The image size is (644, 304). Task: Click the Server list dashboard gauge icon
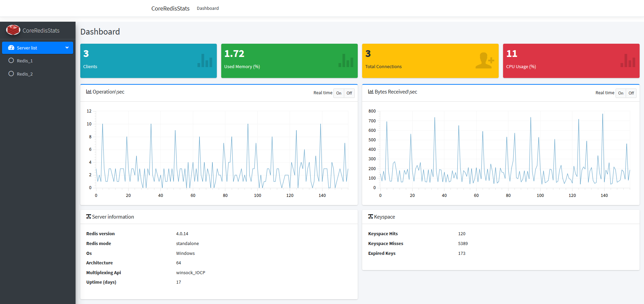(x=11, y=48)
